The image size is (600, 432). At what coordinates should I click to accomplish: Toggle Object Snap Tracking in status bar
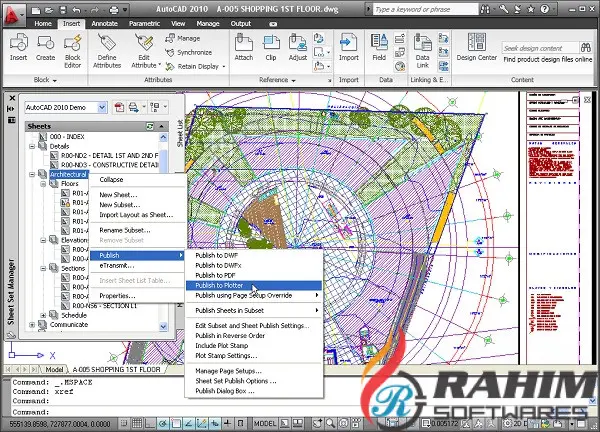click(x=189, y=424)
